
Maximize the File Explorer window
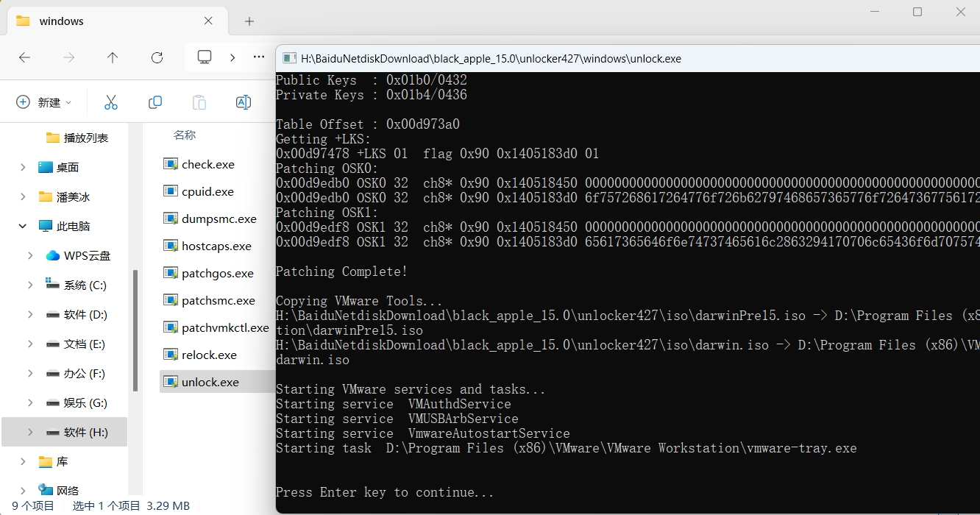pyautogui.click(x=917, y=12)
